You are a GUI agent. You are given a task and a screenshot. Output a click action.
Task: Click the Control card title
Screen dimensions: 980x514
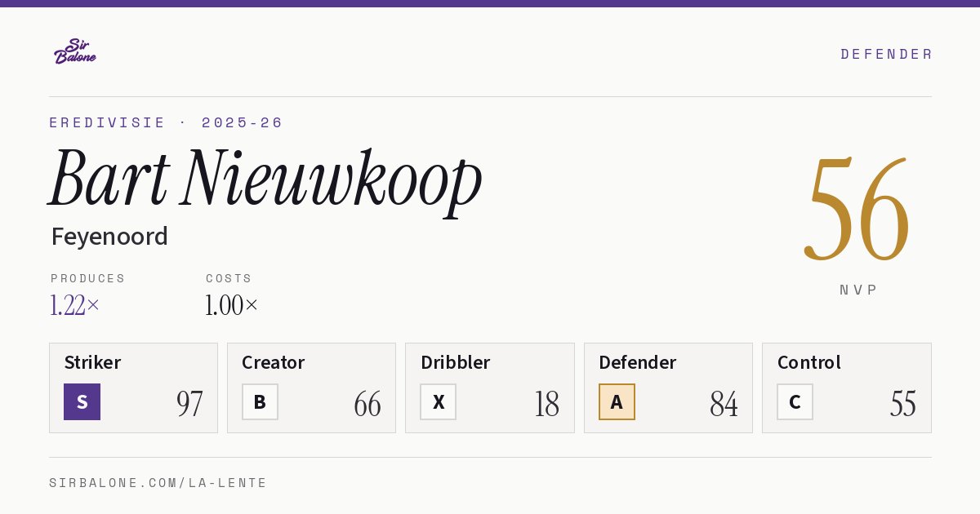point(808,362)
